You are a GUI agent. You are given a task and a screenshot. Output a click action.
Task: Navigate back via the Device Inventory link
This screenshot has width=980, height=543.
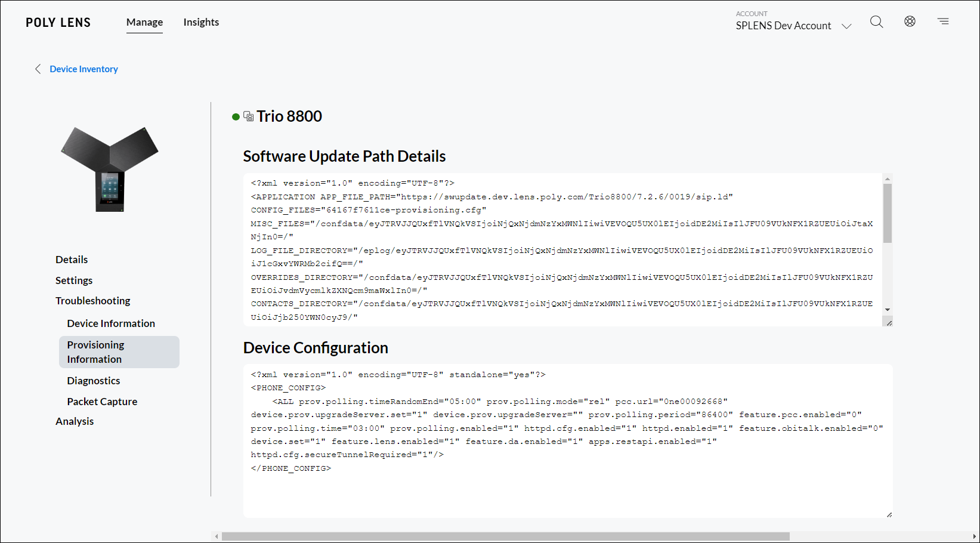point(84,69)
